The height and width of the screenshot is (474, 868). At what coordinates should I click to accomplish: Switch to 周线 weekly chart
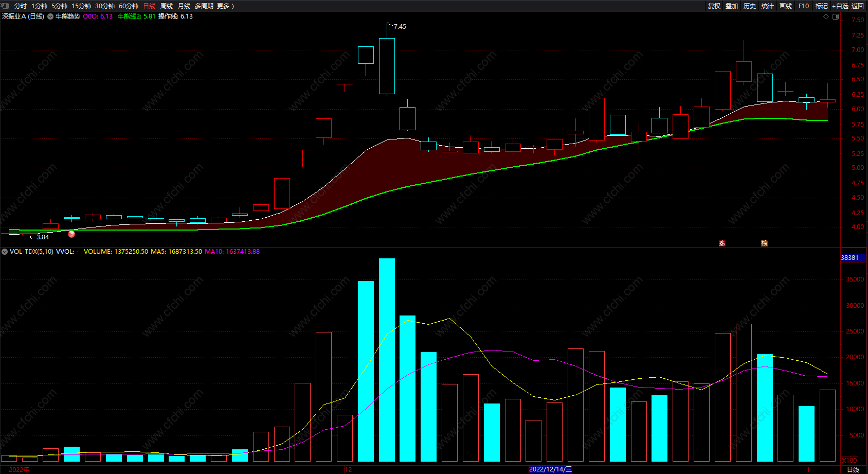click(167, 6)
